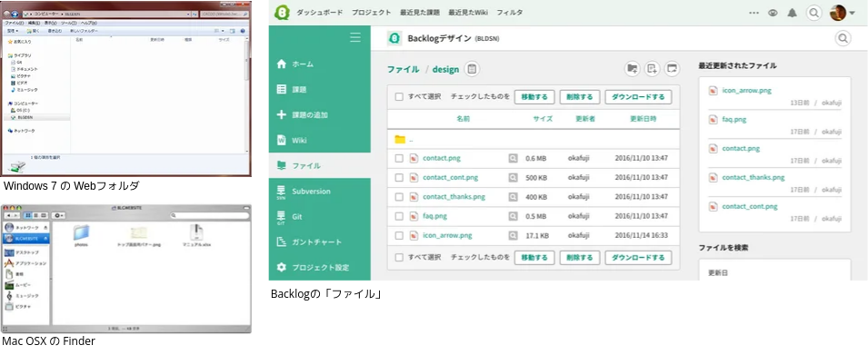Click the clipboard icon next to design
Viewport: 868px width, 355px height.
click(x=472, y=69)
